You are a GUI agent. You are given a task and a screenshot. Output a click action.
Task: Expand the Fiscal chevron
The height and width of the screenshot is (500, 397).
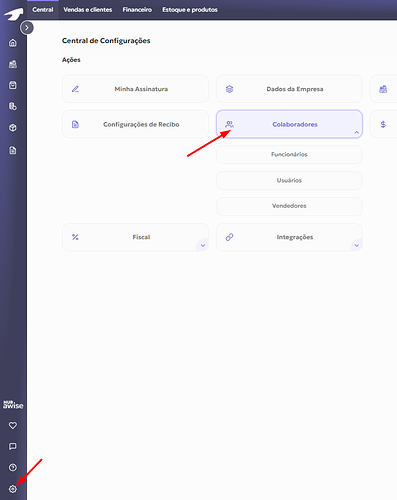pos(203,245)
